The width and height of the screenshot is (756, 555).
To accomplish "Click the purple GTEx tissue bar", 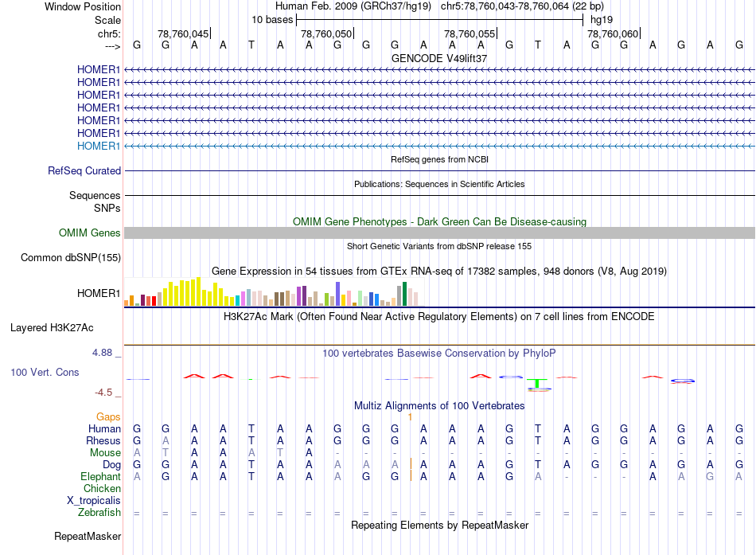I will click(304, 296).
